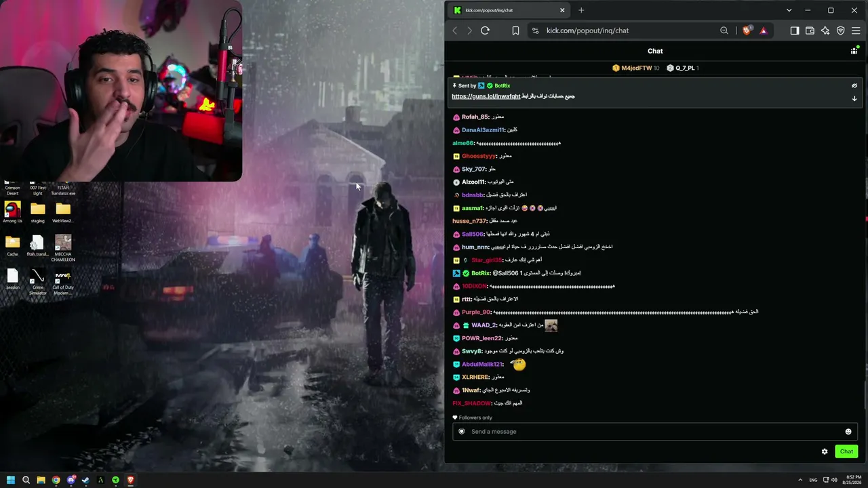Show the Brave sidebar panel
Screen dimensions: 868x488
pos(795,30)
